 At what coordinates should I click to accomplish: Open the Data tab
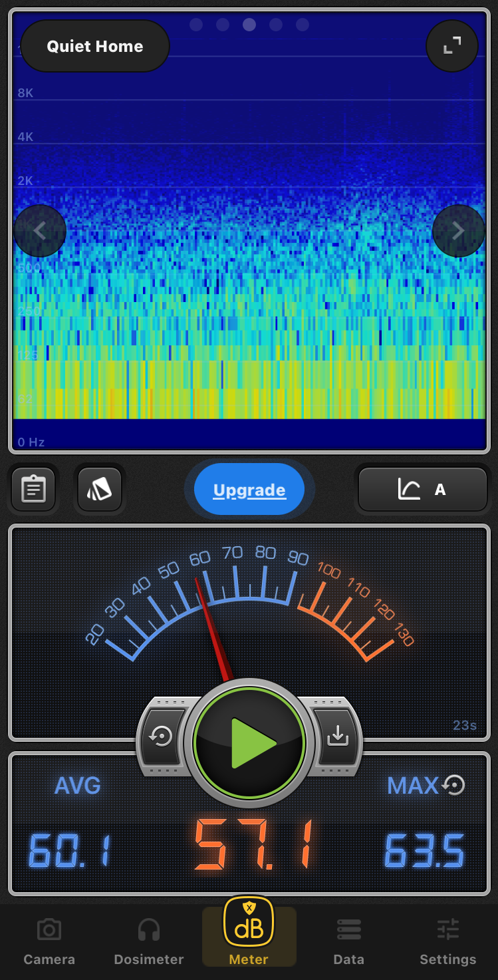(348, 941)
